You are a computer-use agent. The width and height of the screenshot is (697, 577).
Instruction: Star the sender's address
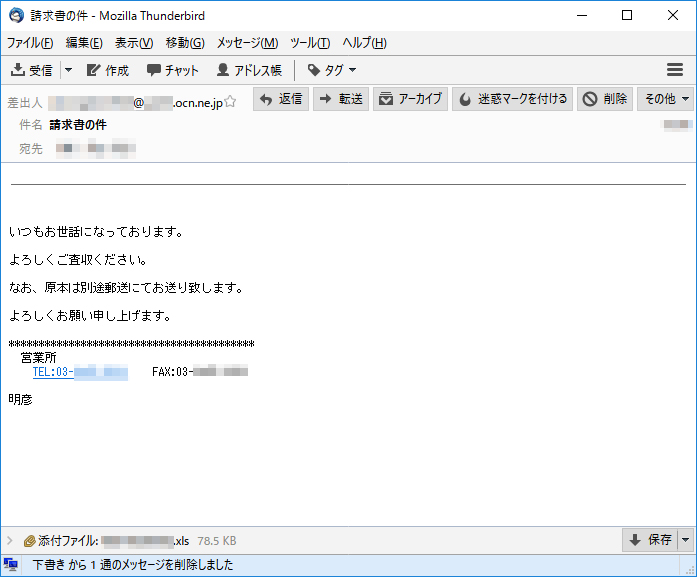click(x=230, y=102)
